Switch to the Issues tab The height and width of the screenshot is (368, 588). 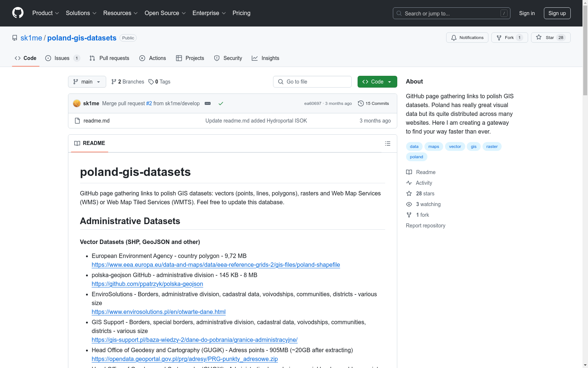click(x=62, y=58)
